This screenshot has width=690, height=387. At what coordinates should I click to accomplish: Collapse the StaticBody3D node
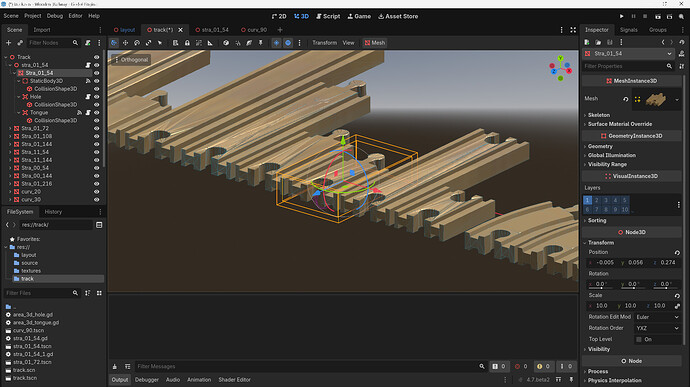[18, 81]
